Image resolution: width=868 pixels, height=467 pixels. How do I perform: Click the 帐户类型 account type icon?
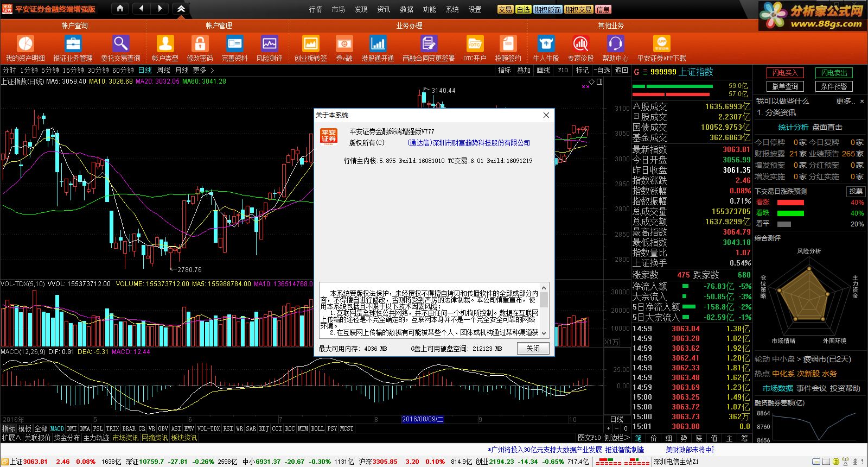point(165,43)
